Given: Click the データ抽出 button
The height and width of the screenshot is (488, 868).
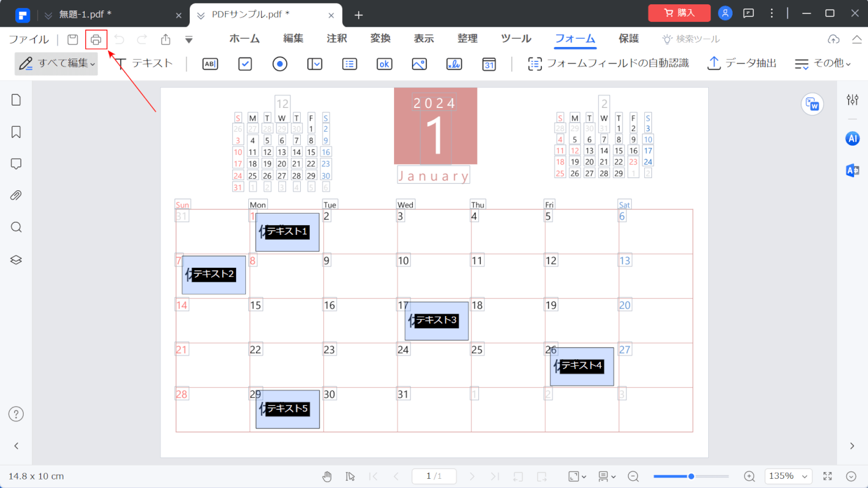Looking at the screenshot, I should 742,63.
